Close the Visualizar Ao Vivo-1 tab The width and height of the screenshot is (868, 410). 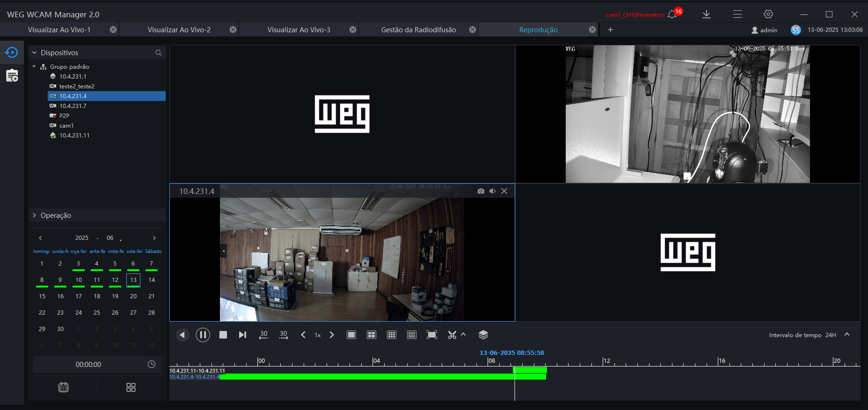click(113, 29)
